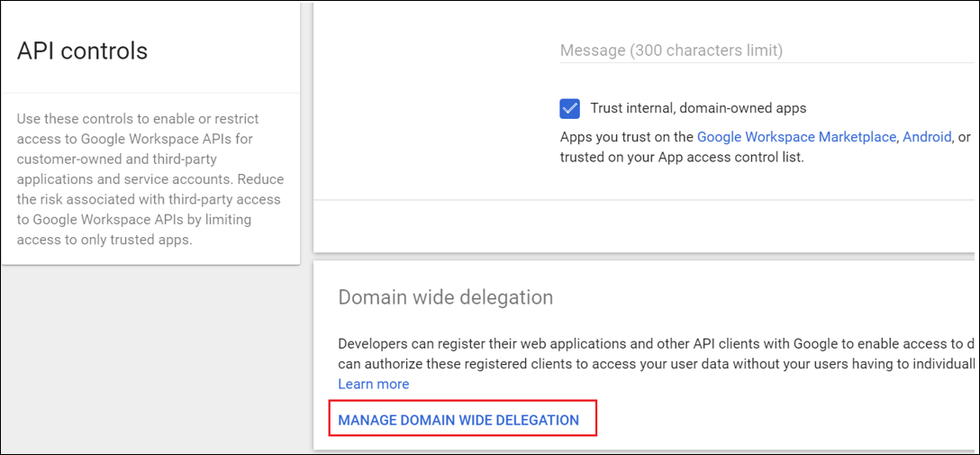
Task: Click blank space right of Domain wide delegation heading
Action: click(x=766, y=297)
